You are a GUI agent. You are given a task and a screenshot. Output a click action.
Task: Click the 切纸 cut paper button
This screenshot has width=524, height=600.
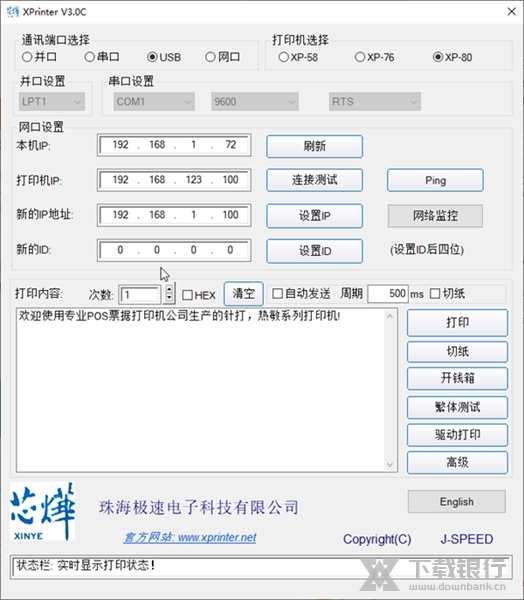[457, 351]
